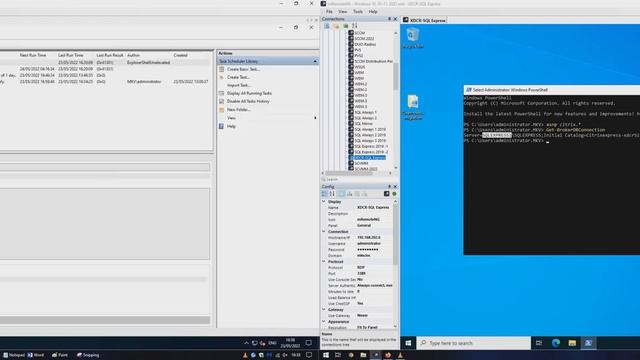Image resolution: width=640 pixels, height=360 pixels.
Task: Click the inheritance icon in Config toolbar
Action: click(x=349, y=193)
